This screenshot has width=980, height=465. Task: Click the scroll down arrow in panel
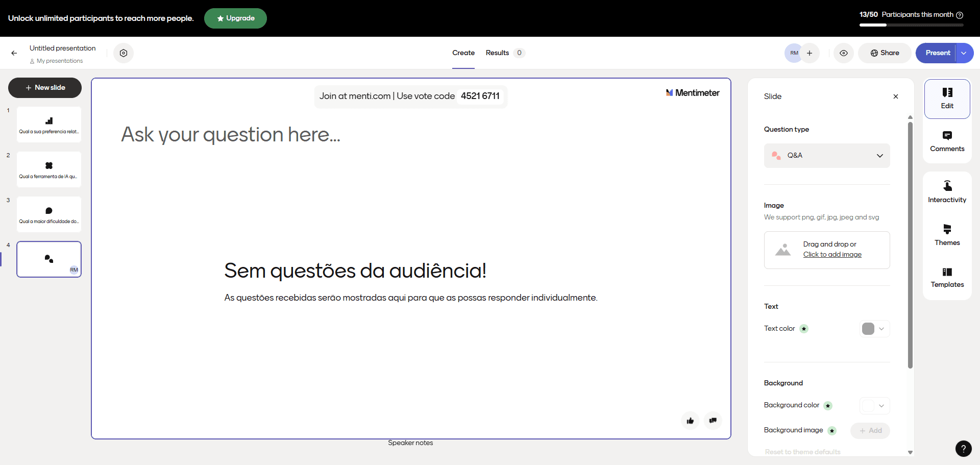[910, 452]
